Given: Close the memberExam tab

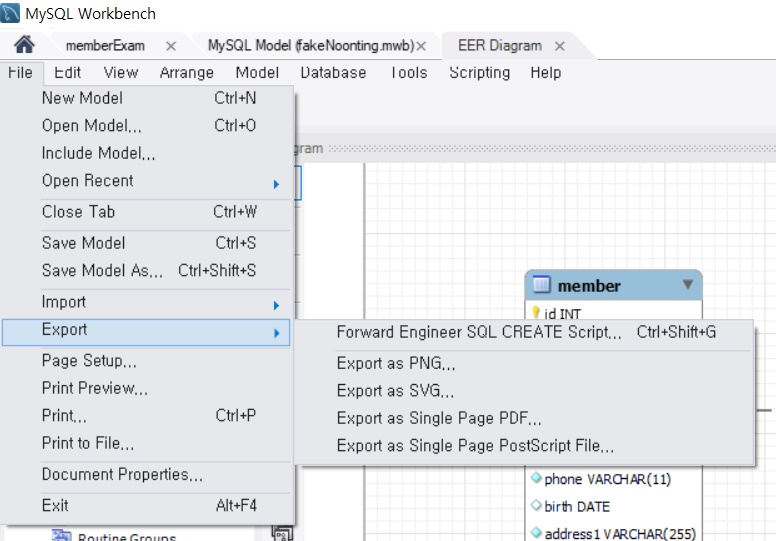Looking at the screenshot, I should pos(171,47).
